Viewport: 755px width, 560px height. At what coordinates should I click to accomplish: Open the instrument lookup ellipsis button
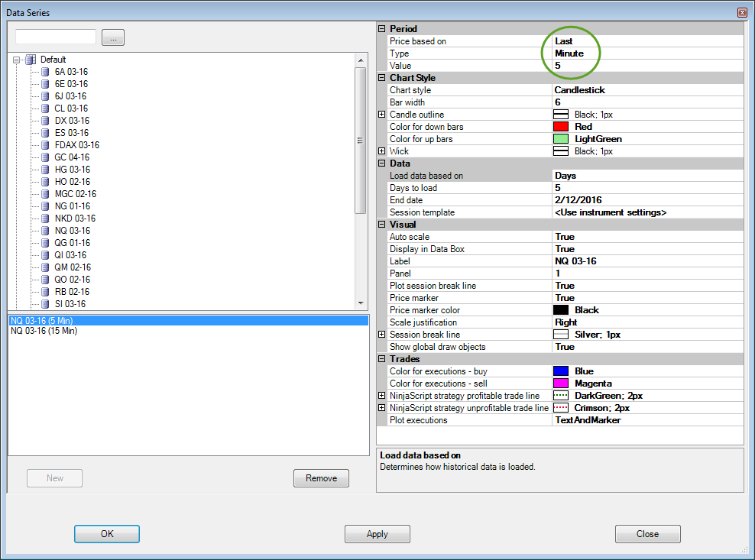[x=113, y=37]
